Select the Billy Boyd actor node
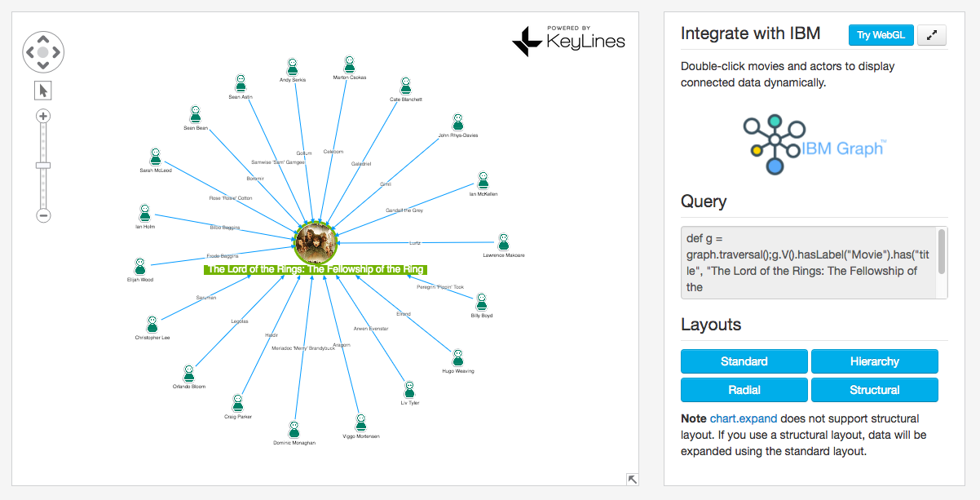 click(481, 302)
